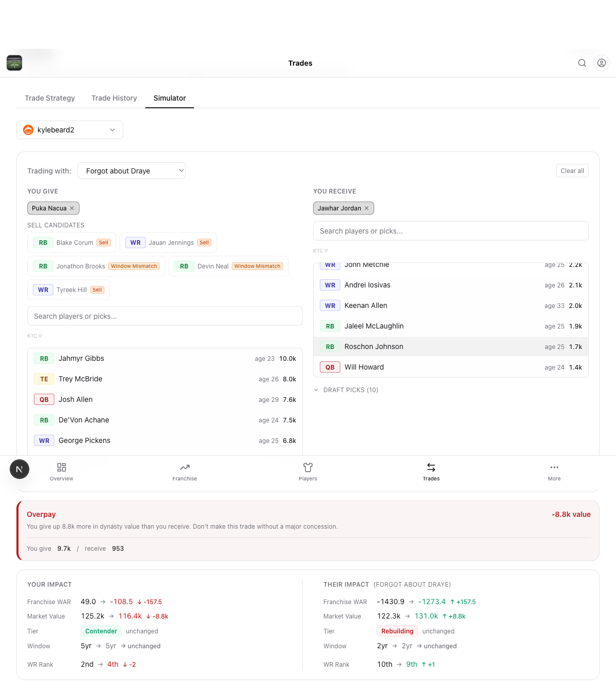Switch to the Trade Strategy tab

50,98
